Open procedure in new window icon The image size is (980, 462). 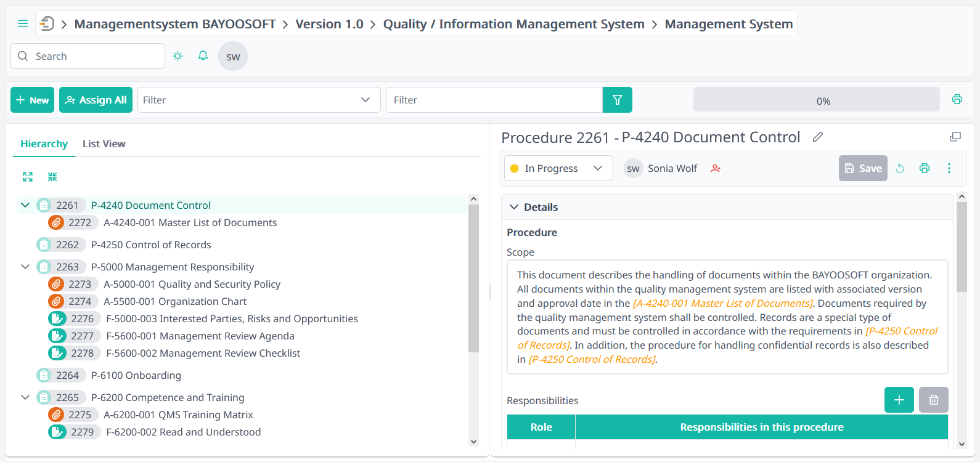click(x=955, y=137)
